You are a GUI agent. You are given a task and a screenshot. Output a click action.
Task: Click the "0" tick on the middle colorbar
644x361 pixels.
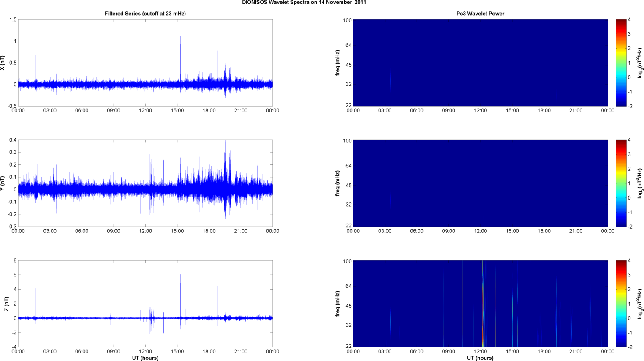click(x=629, y=198)
